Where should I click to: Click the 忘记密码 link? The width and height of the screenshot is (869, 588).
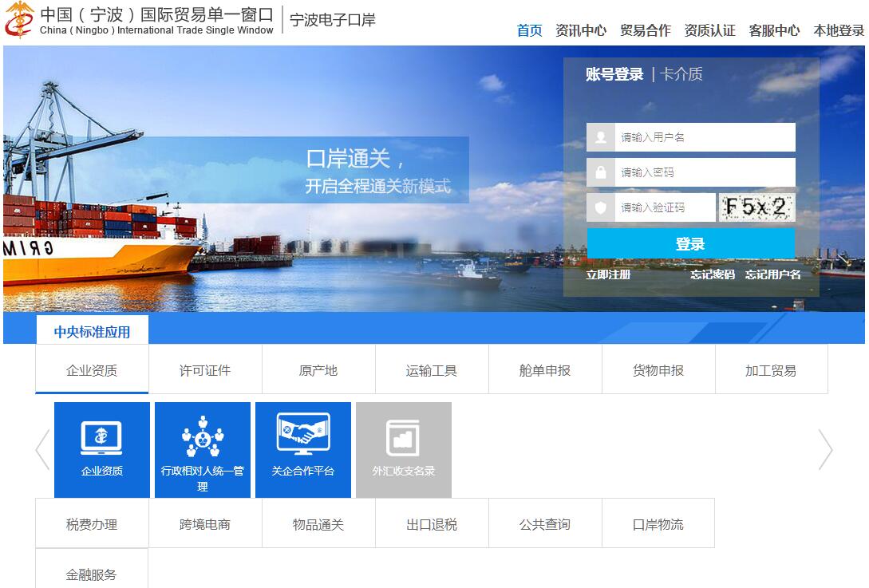712,274
